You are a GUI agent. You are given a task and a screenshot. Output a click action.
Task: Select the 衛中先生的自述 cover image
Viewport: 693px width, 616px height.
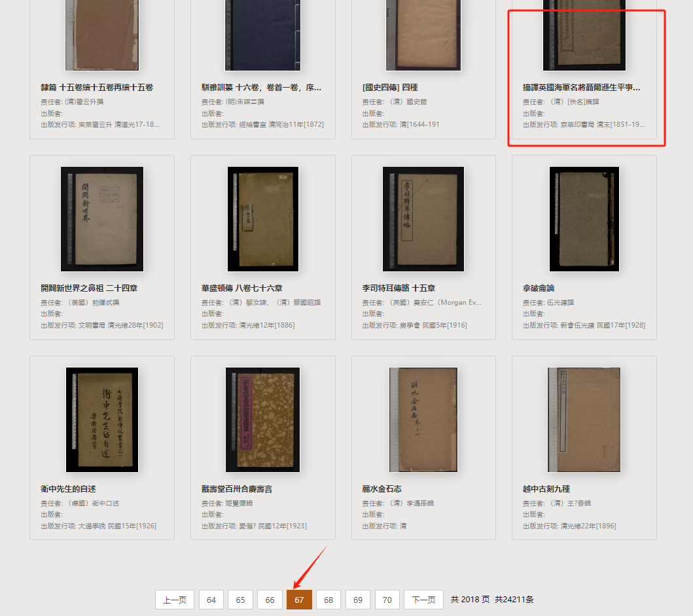(102, 420)
